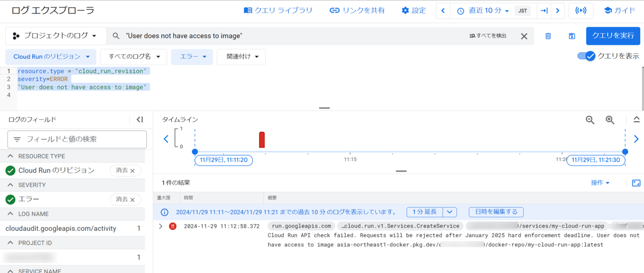Click timeline start handle dot
Viewport: 644px width, 273px height.
pos(195,151)
